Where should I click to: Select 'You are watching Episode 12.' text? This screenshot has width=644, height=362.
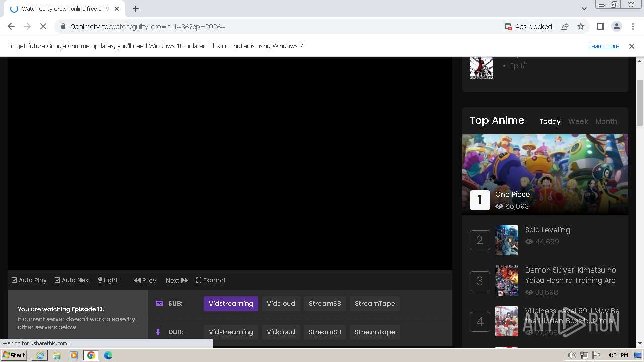[61, 309]
